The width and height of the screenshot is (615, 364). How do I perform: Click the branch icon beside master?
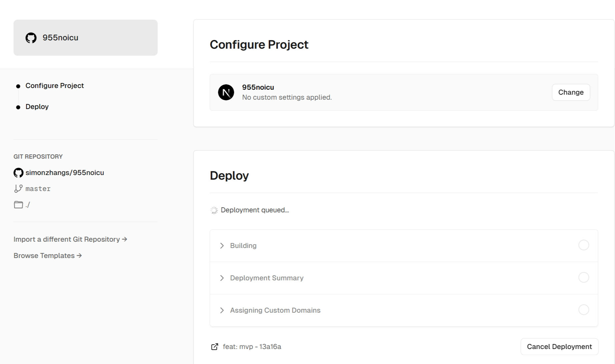coord(18,188)
